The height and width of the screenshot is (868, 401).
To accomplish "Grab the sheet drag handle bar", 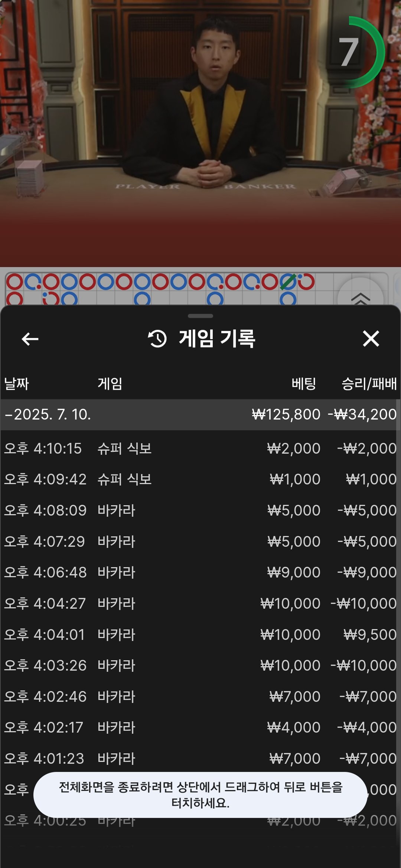I will tap(200, 316).
